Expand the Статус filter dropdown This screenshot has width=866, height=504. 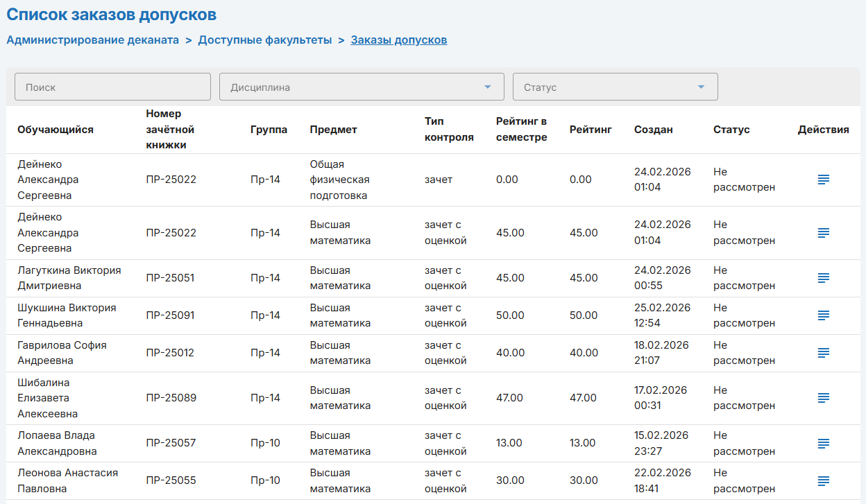point(614,87)
